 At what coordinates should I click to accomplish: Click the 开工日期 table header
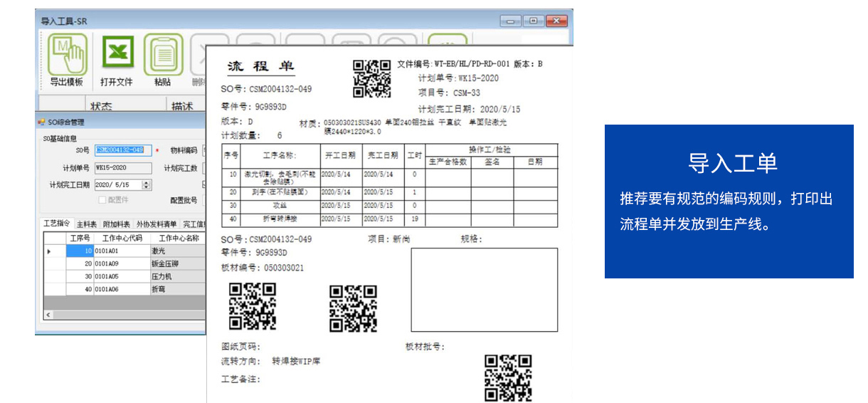point(340,155)
